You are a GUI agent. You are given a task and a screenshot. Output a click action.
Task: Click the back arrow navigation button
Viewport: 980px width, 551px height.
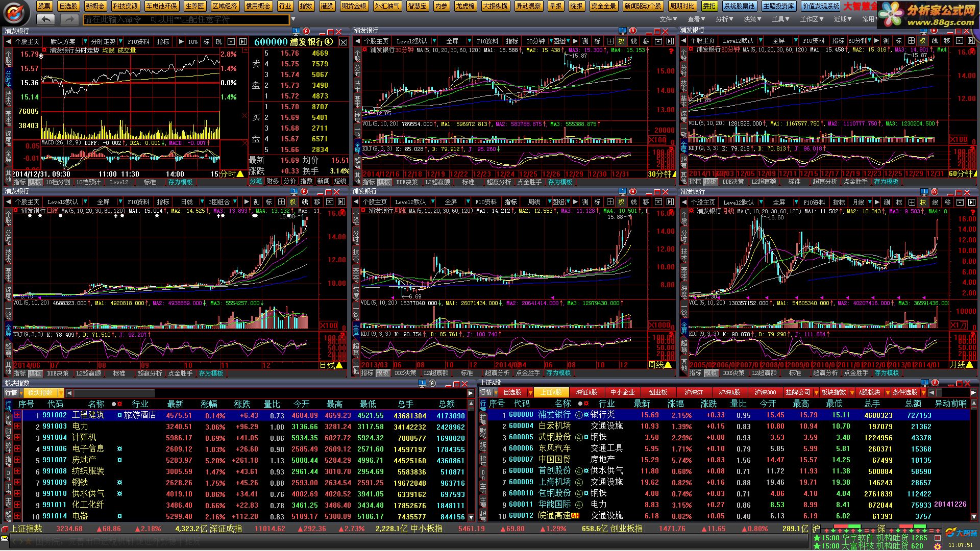(x=46, y=19)
